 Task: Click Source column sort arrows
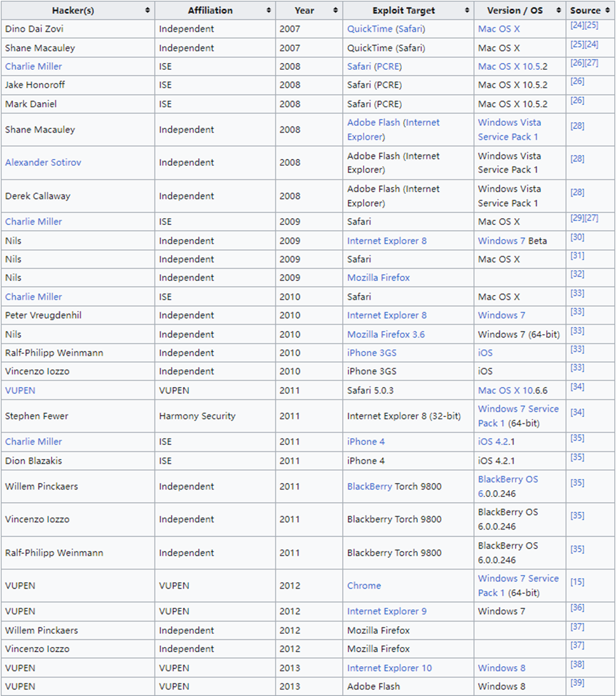tap(608, 11)
